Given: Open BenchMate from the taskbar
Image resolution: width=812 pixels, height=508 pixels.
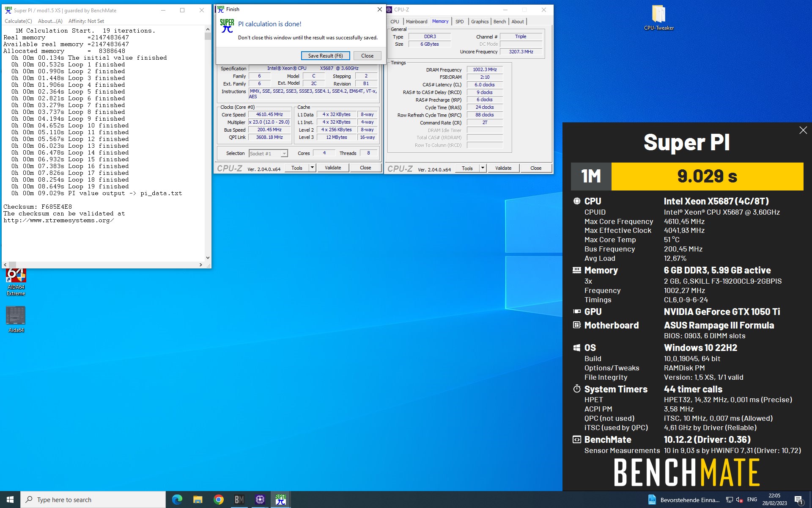Looking at the screenshot, I should 239,500.
